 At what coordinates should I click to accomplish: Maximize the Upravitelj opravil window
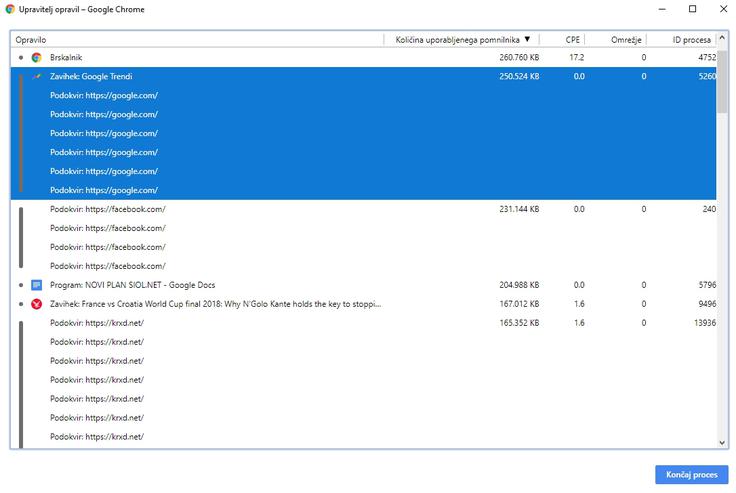[692, 9]
